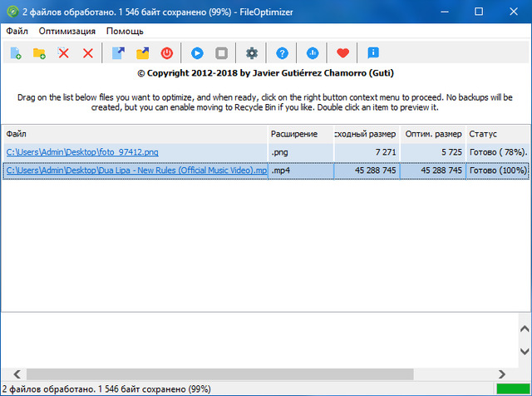
Task: Click the Add folder toolbar icon
Action: pyautogui.click(x=39, y=53)
